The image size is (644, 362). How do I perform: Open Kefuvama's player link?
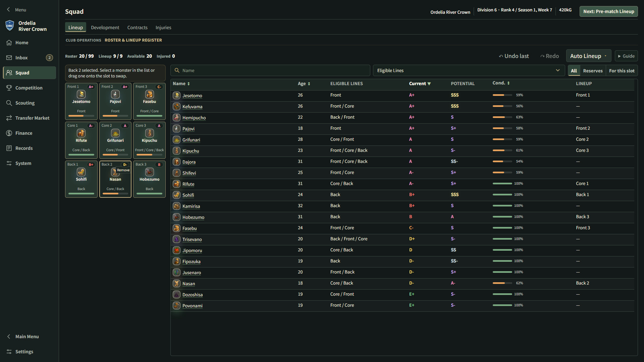click(192, 107)
